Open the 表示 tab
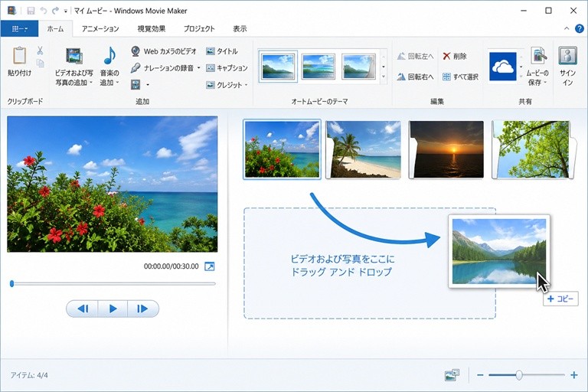588x392 pixels. point(240,29)
